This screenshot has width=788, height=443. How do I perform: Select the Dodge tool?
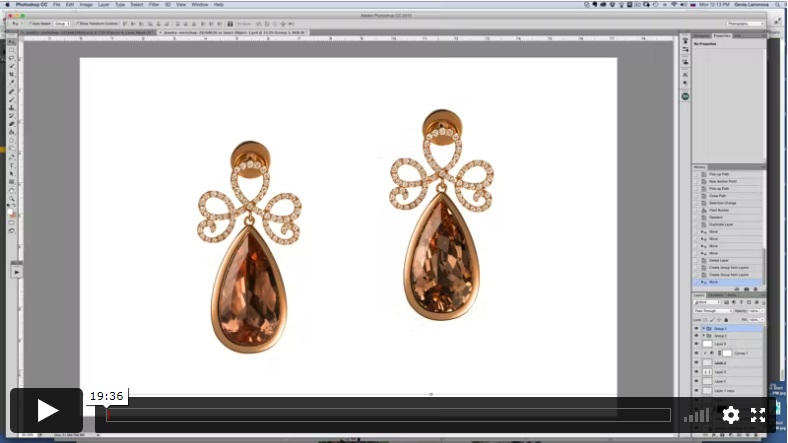(12, 149)
